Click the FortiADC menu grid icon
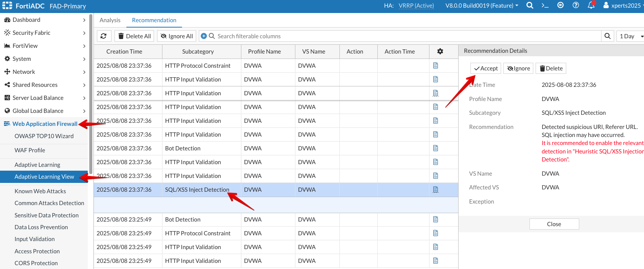Image resolution: width=644 pixels, height=269 pixels. pos(7,6)
